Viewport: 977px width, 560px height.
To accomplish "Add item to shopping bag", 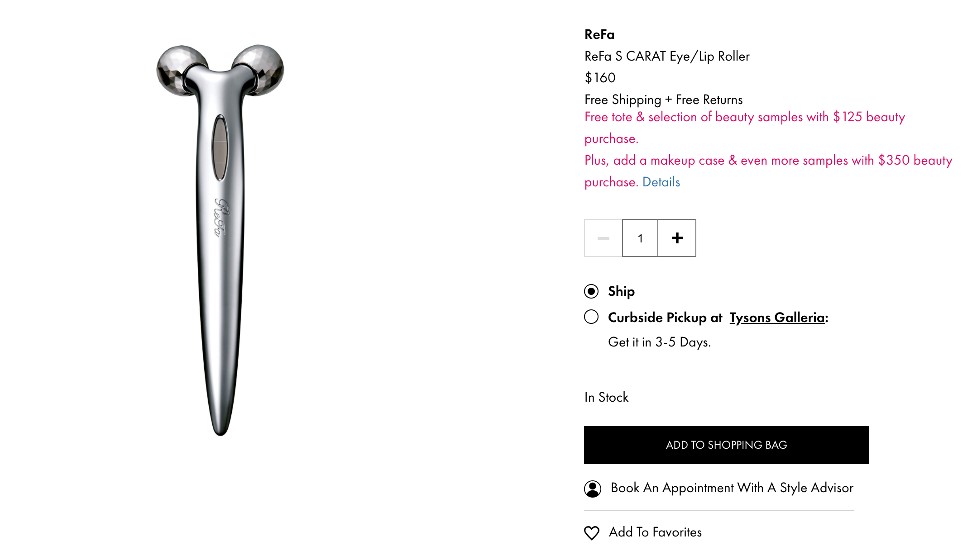I will pos(726,445).
